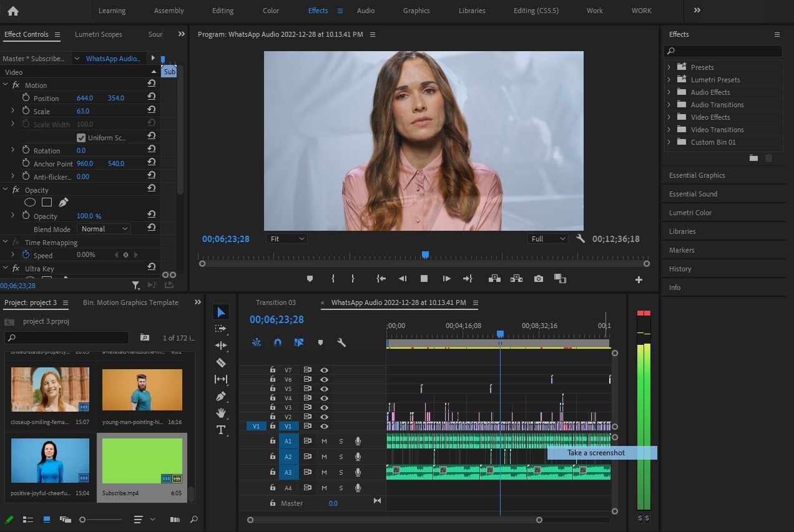794x532 pixels.
Task: Enable Snap with the magnet icon
Action: [277, 342]
